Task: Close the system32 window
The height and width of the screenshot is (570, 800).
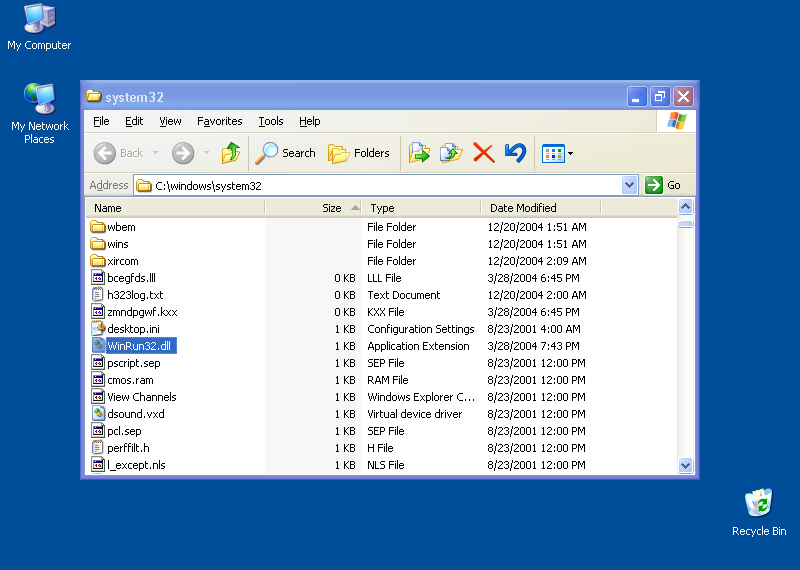Action: [683, 96]
